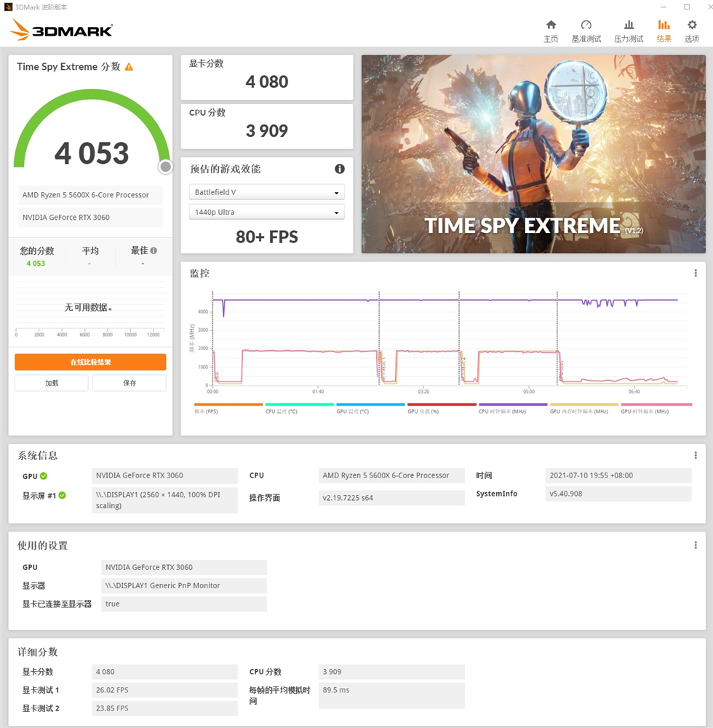Toggle the GPU 内存时钟频率 (MHz) legend swatch
Viewport: 713px width, 728px height.
click(x=584, y=404)
